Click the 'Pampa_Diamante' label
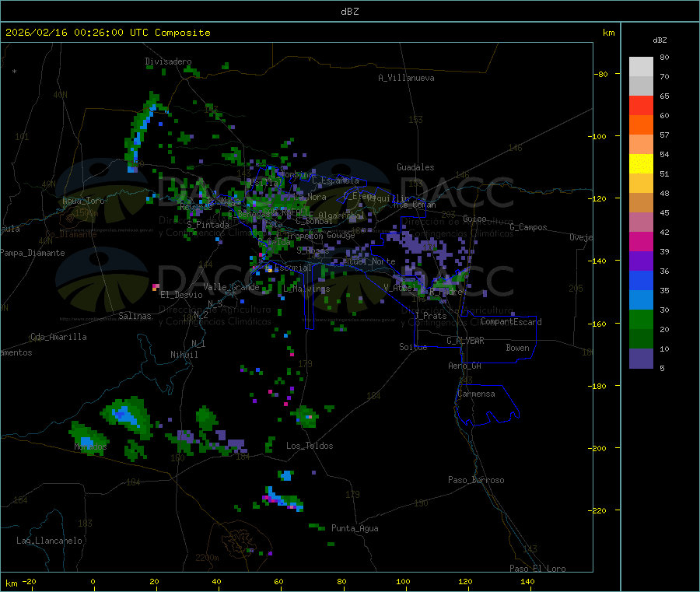The height and width of the screenshot is (592, 700). (x=33, y=253)
